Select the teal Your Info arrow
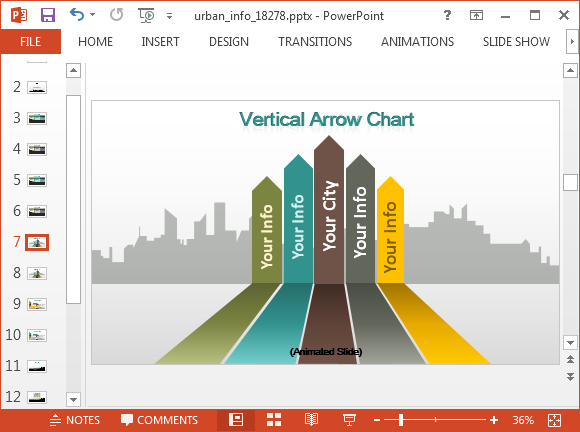The height and width of the screenshot is (432, 580). (x=298, y=219)
